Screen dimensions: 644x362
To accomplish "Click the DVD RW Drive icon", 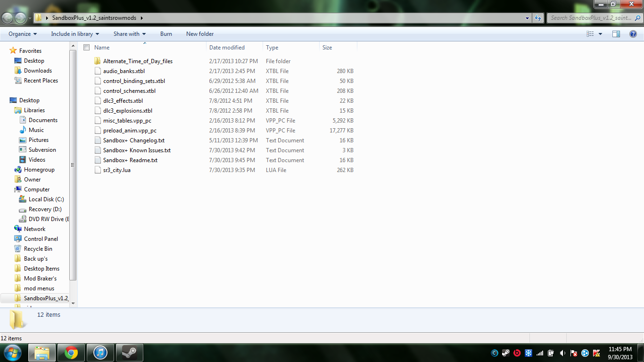I will tap(23, 219).
